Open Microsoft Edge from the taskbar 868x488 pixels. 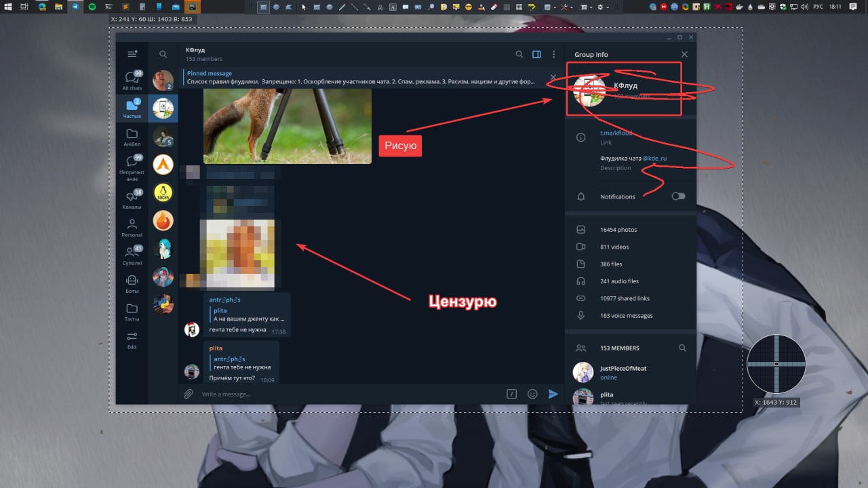42,7
